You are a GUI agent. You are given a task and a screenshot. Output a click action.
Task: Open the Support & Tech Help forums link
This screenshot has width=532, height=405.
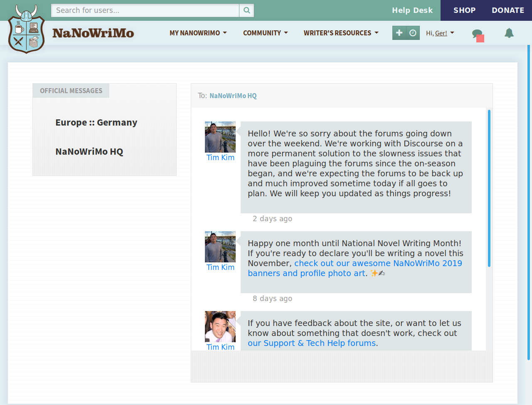pos(312,343)
